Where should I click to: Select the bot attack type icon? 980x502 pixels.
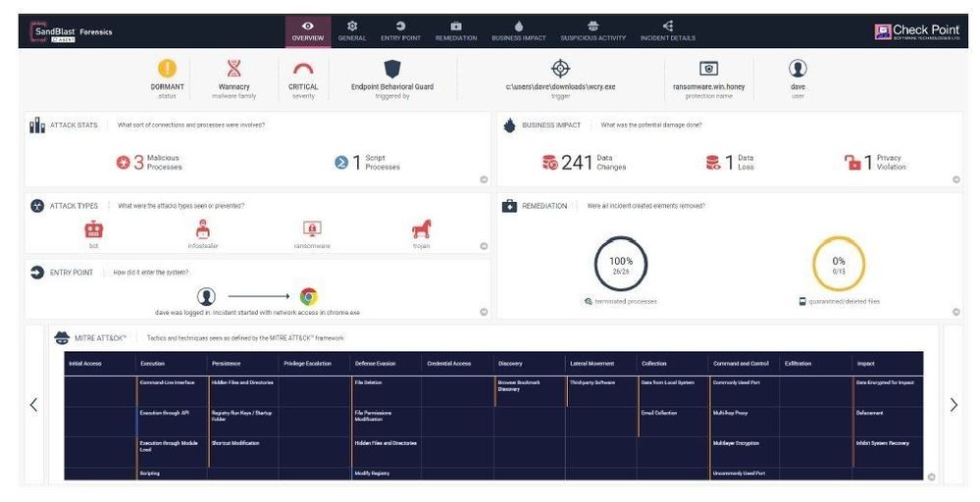[94, 229]
